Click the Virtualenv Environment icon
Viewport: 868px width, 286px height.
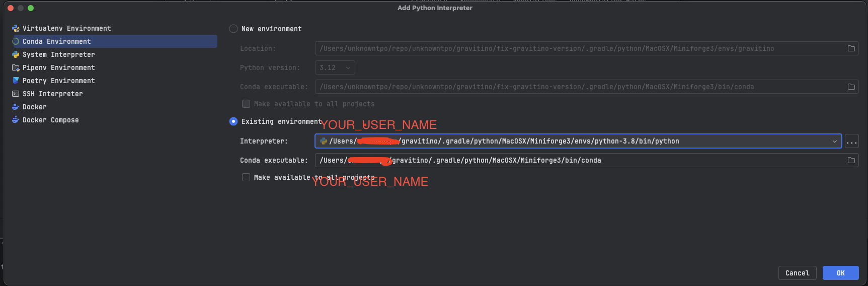16,28
